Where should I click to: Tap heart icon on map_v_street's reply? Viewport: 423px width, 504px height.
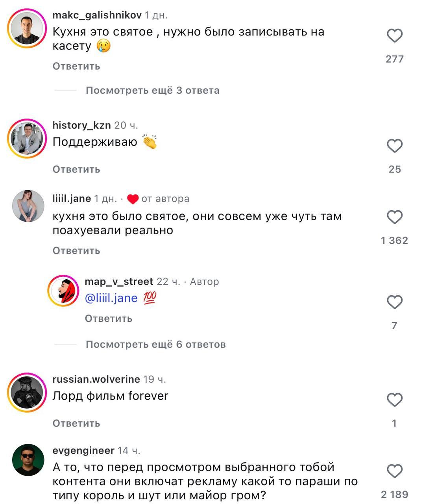[394, 302]
